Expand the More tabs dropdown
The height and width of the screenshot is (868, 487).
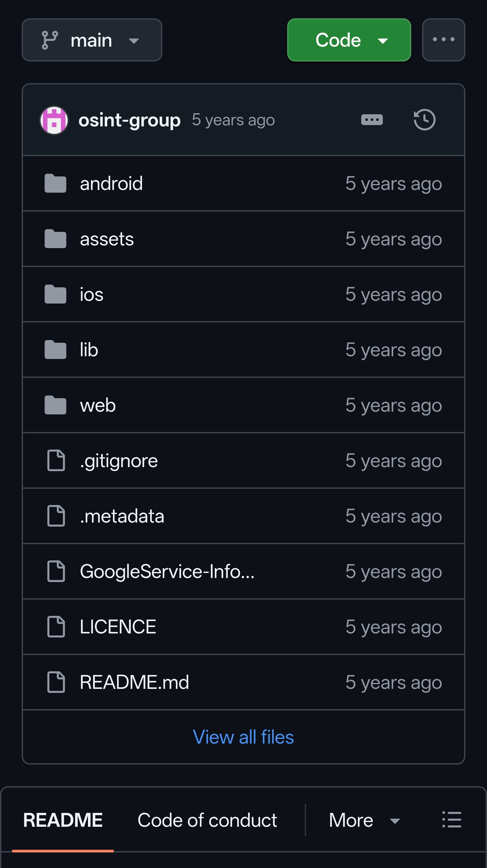pos(365,820)
